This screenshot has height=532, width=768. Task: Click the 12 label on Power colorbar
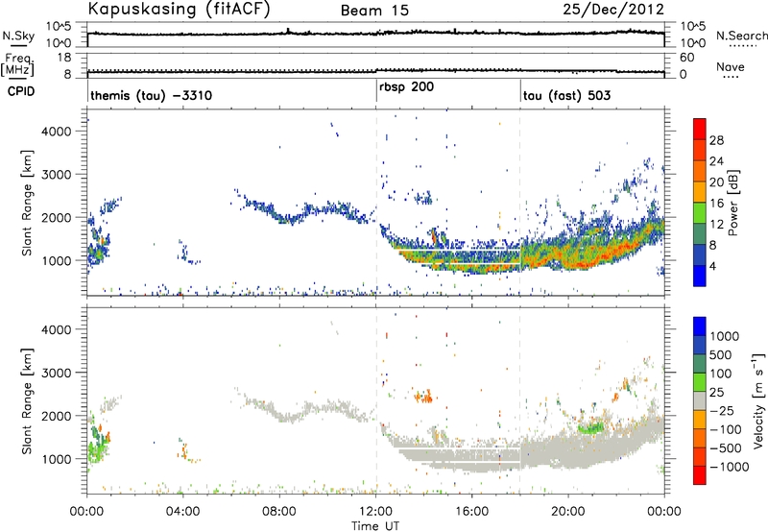coord(716,225)
